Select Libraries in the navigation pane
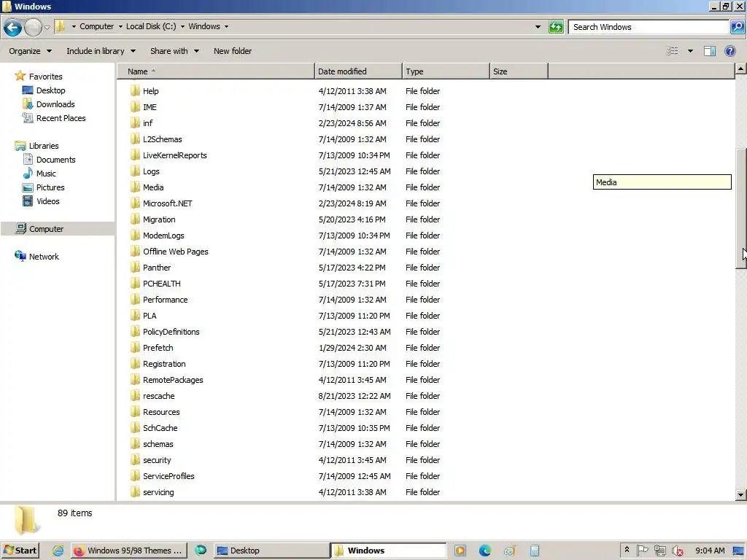The image size is (747, 560). pyautogui.click(x=43, y=146)
